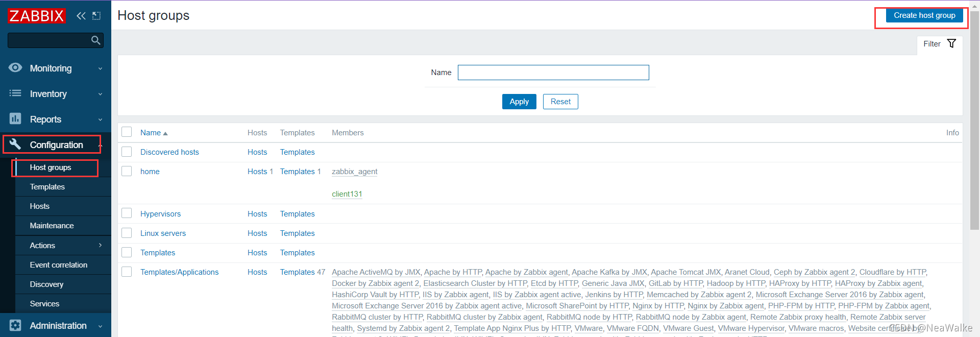Open the client131 member link
Viewport: 980px width, 337px height.
[x=347, y=194]
